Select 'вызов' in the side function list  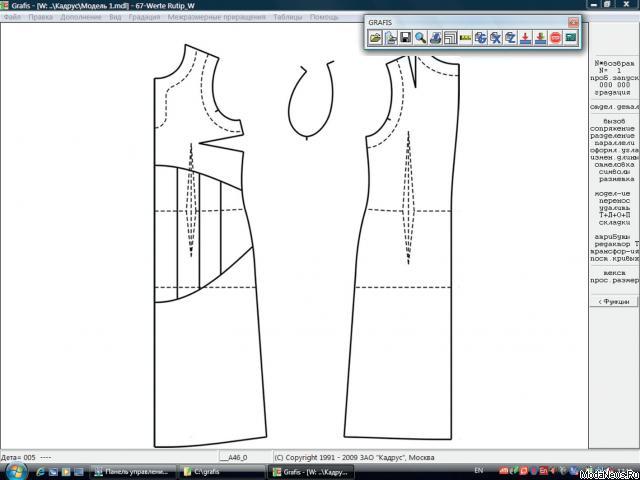614,121
